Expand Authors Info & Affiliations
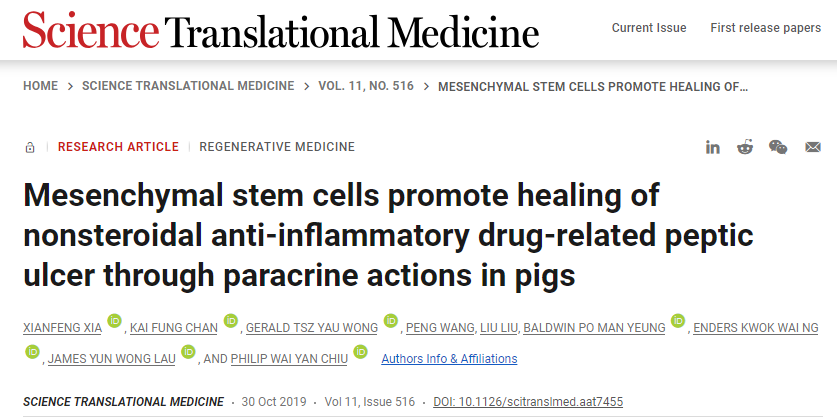Screen dimensions: 837x420 pos(449,358)
